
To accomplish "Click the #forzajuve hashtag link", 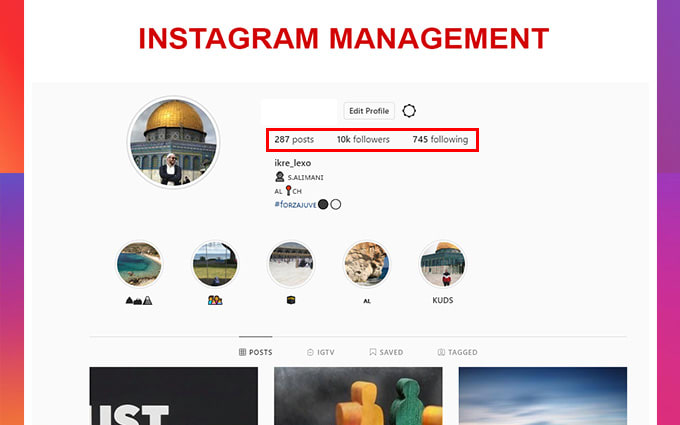I will (295, 205).
